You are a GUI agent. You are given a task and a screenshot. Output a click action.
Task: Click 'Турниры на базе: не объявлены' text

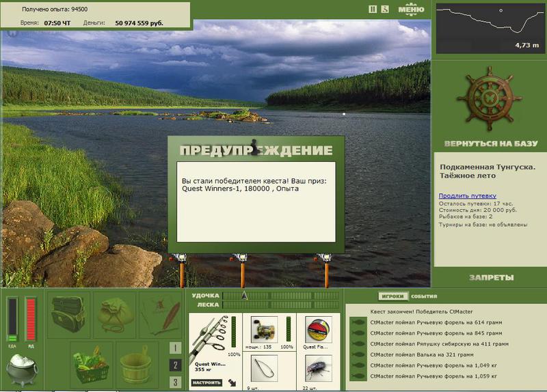(x=483, y=225)
